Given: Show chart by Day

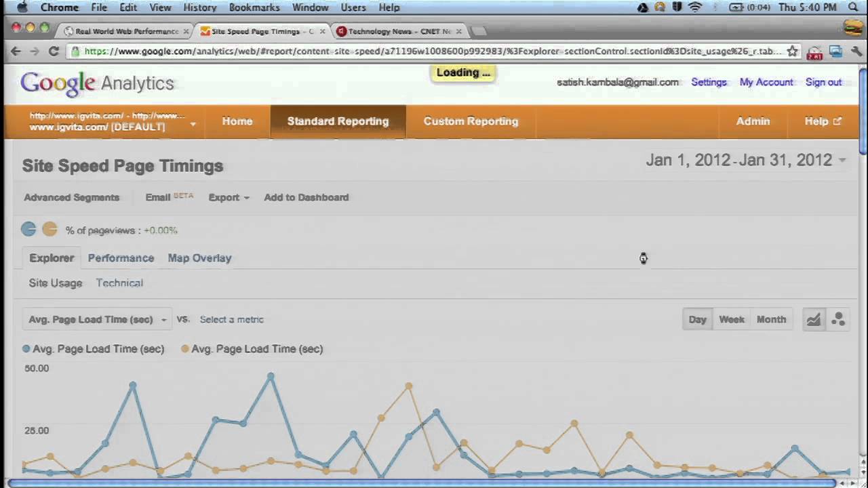Looking at the screenshot, I should pos(697,319).
